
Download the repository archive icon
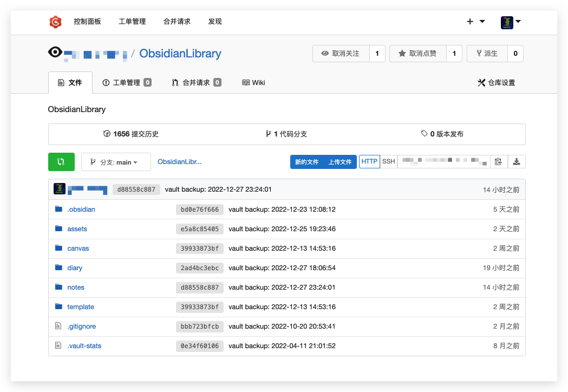(x=517, y=161)
